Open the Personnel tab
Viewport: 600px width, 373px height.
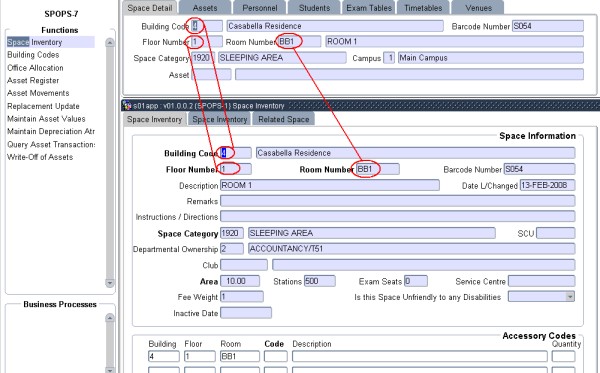pyautogui.click(x=260, y=8)
